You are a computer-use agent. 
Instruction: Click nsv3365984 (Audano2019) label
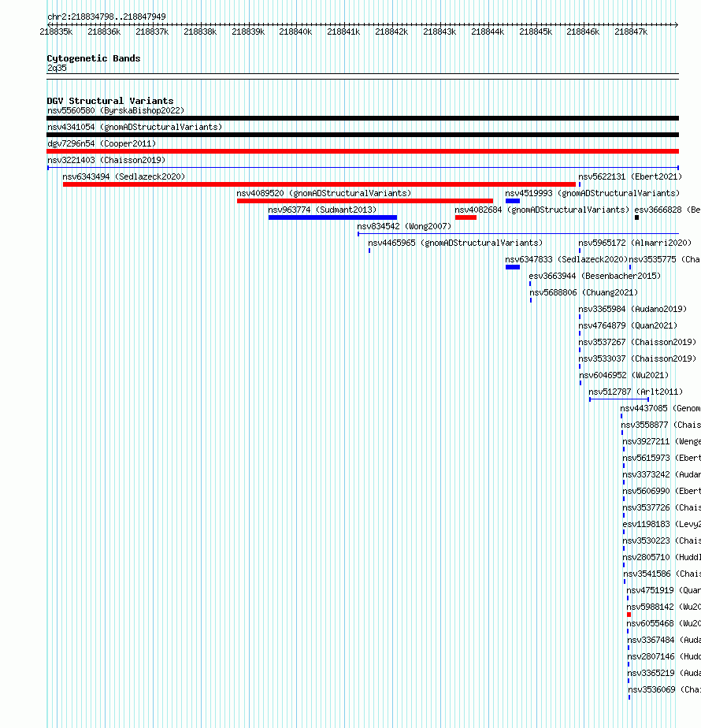632,309
